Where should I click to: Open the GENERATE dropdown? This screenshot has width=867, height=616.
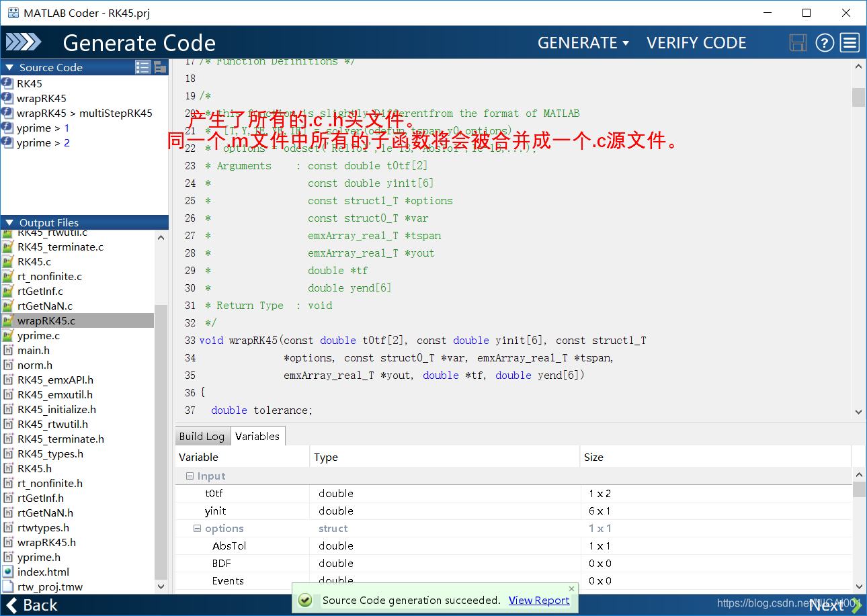583,43
